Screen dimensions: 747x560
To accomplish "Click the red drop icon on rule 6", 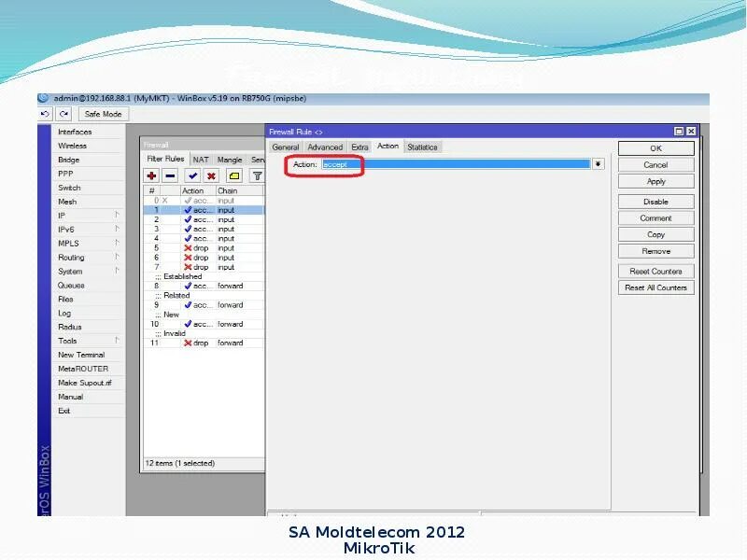I will 188,258.
